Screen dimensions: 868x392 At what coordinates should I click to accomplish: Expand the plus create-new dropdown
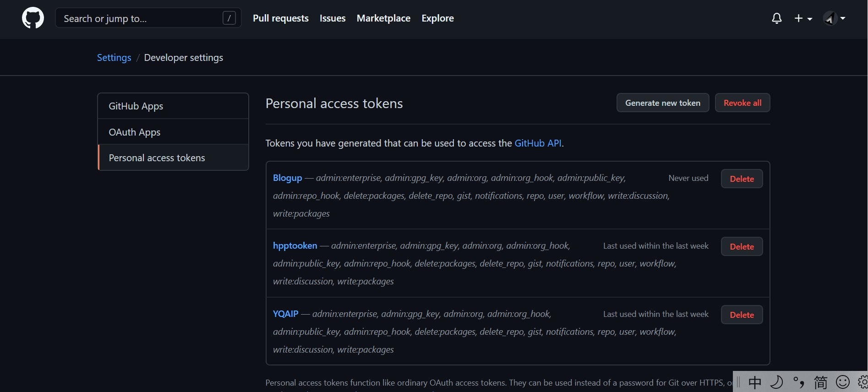803,18
